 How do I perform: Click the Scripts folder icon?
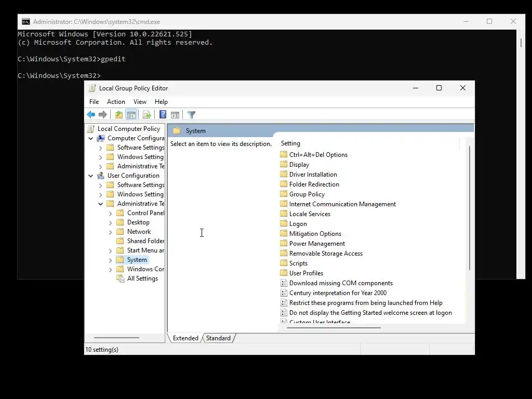pyautogui.click(x=284, y=263)
